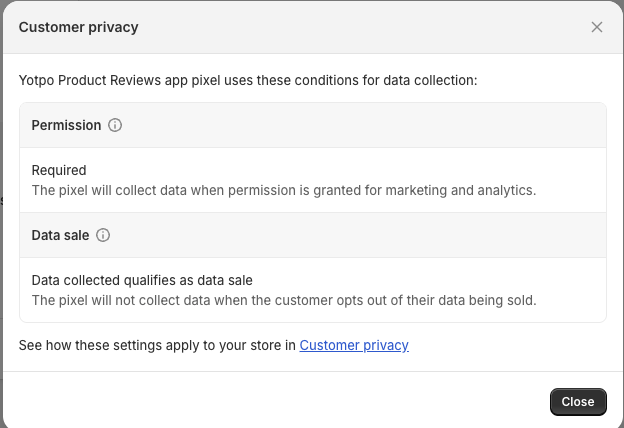This screenshot has width=624, height=428.
Task: Dismiss the dialog with the X icon
Action: click(x=597, y=27)
